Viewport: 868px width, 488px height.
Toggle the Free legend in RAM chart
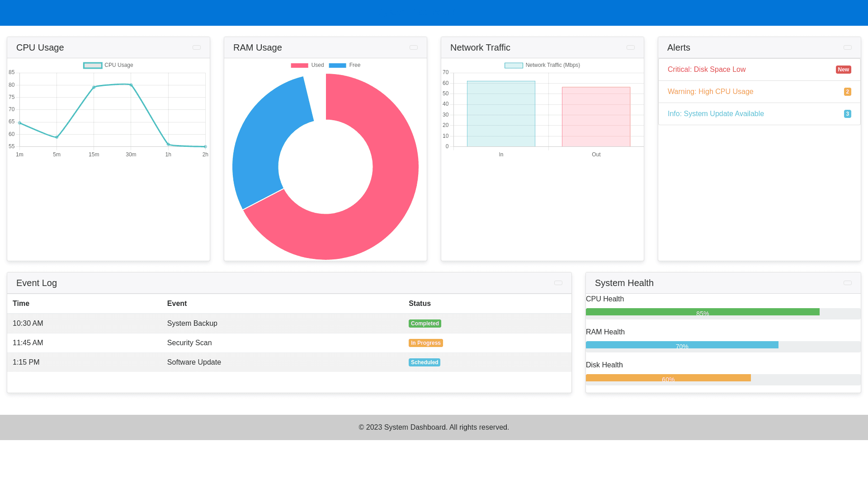[x=344, y=65]
